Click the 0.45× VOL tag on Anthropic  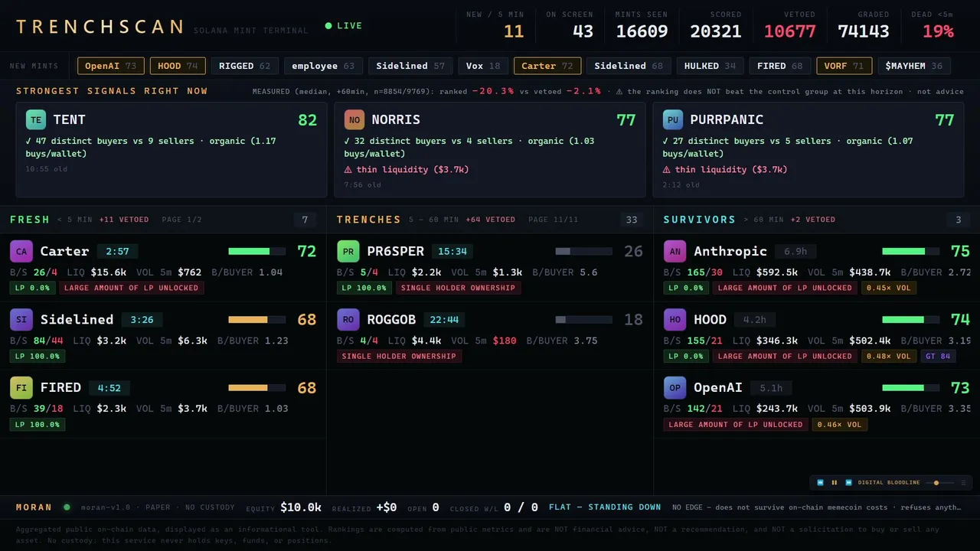tap(889, 288)
